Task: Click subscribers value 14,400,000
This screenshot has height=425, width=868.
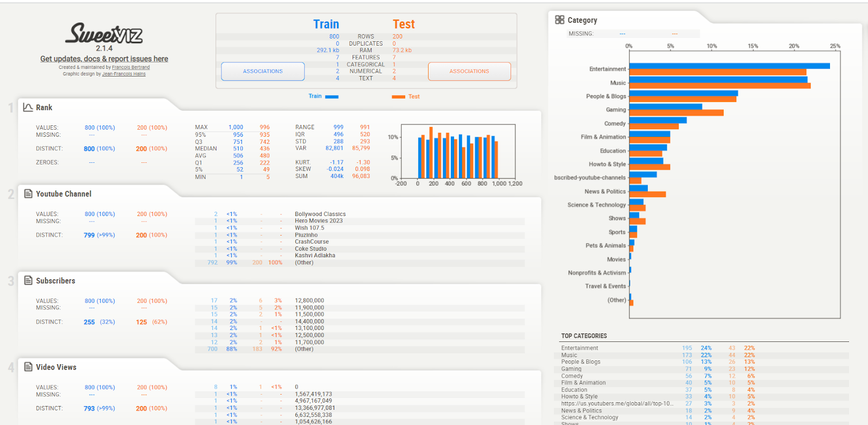Action: coord(309,321)
